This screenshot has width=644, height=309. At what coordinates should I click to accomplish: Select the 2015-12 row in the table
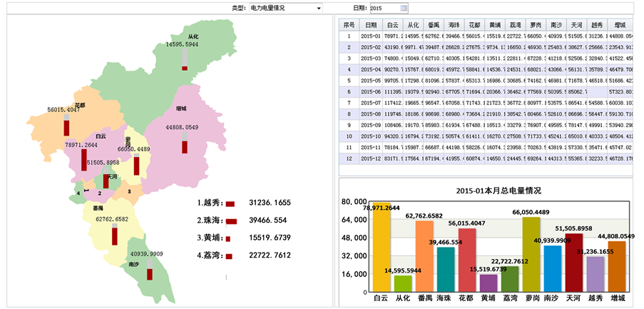[x=370, y=158]
